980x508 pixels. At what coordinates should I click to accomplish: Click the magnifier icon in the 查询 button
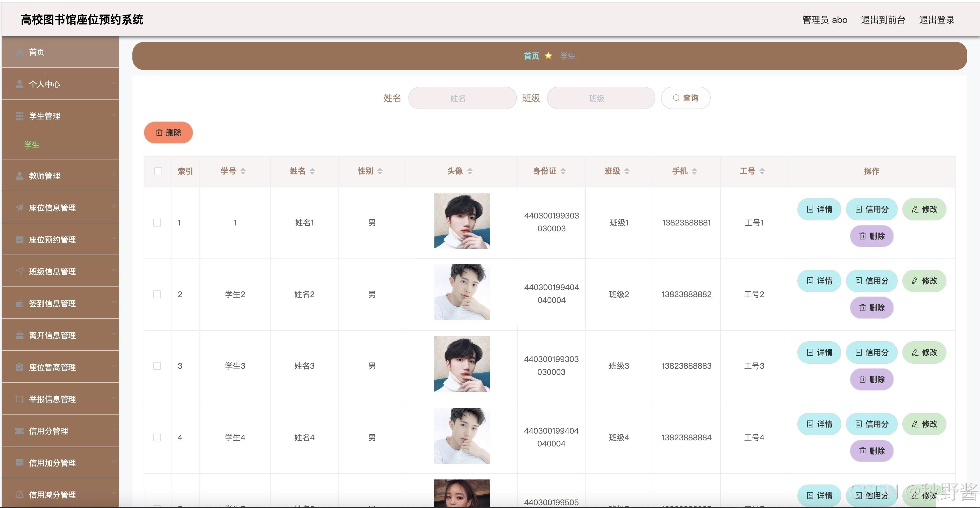(676, 98)
